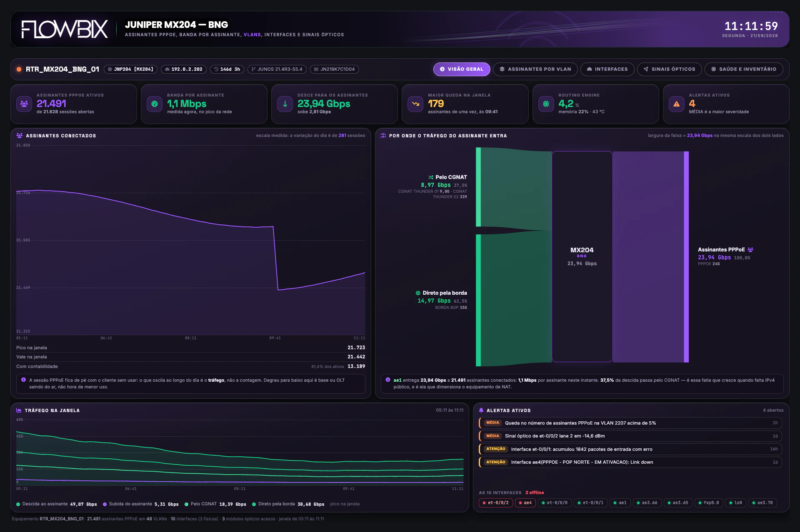
Task: Choose the ae1 interface chip
Action: 620,503
